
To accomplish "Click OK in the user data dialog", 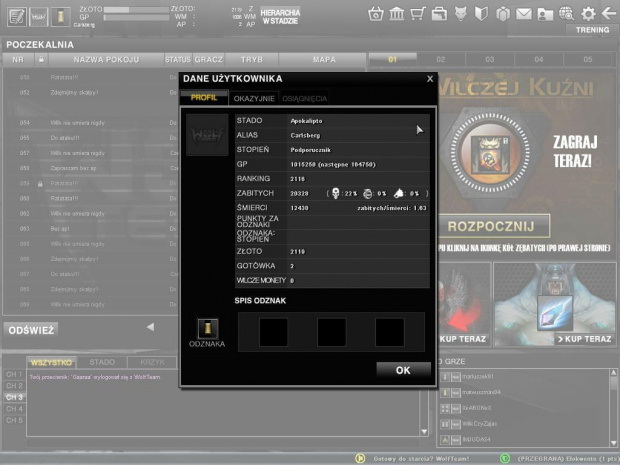I will [x=403, y=370].
